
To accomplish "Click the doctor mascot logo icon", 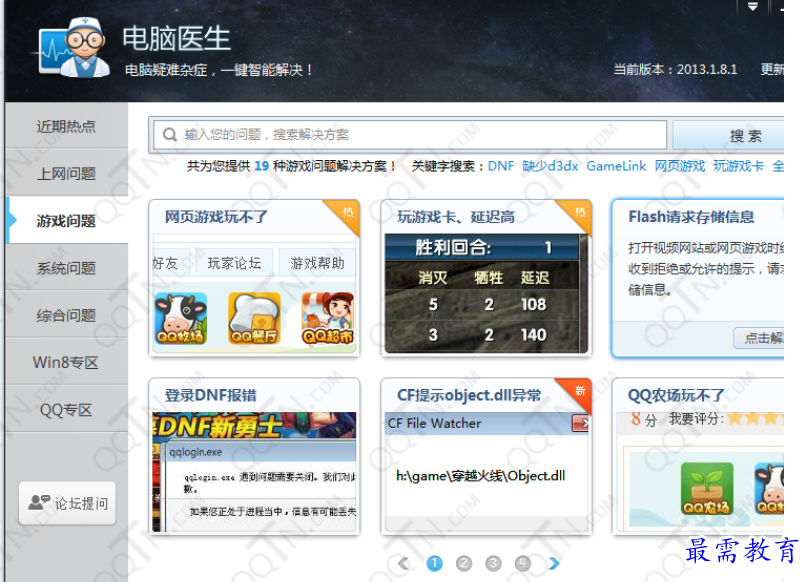I will 72,47.
